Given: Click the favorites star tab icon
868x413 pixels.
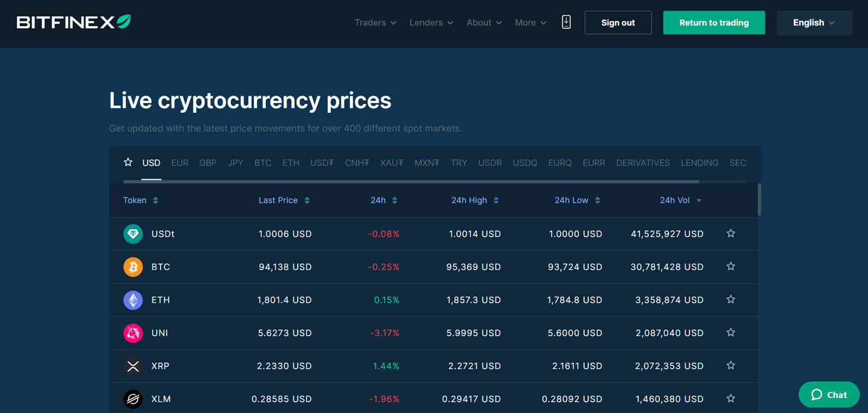Looking at the screenshot, I should [128, 162].
